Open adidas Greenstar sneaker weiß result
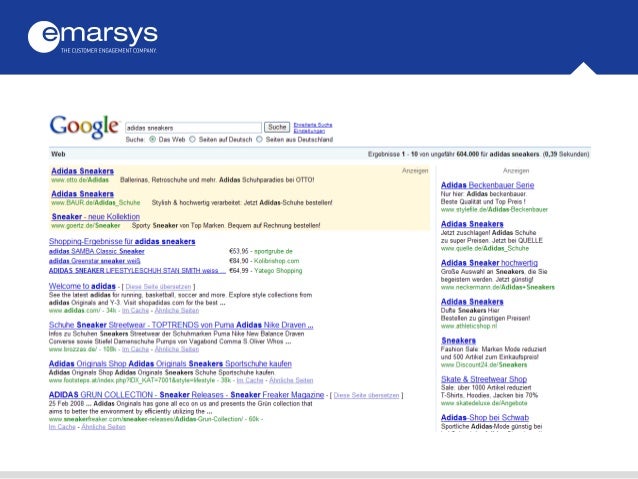The height and width of the screenshot is (479, 638). (x=94, y=261)
